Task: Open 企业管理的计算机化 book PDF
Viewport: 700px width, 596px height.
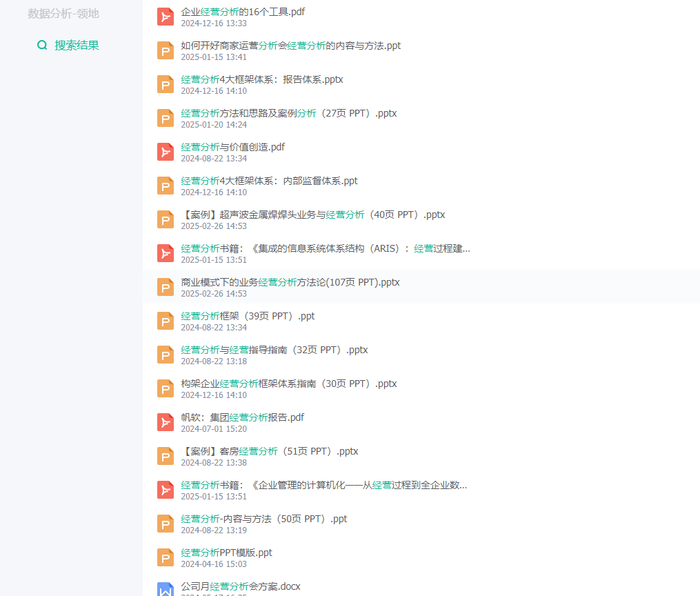Action: pos(324,485)
